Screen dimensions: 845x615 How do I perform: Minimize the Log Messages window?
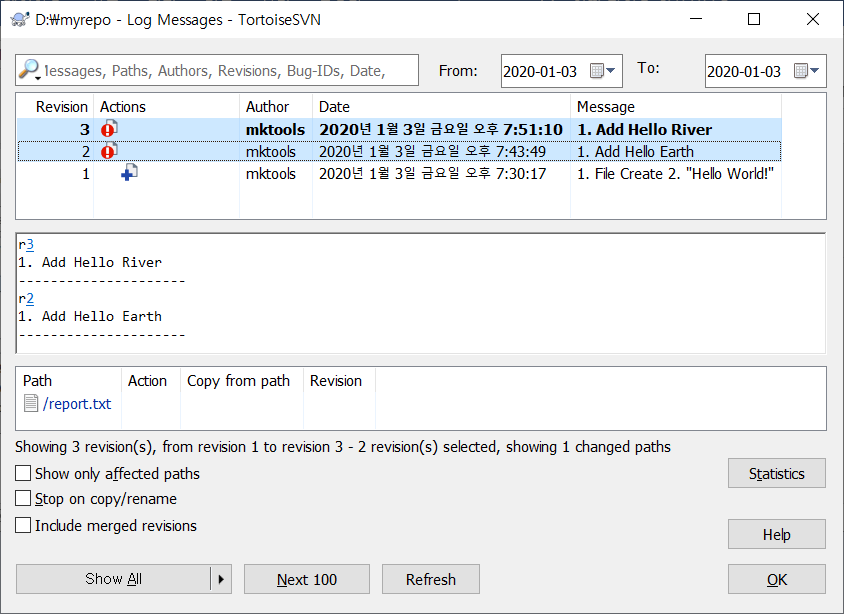pos(696,19)
